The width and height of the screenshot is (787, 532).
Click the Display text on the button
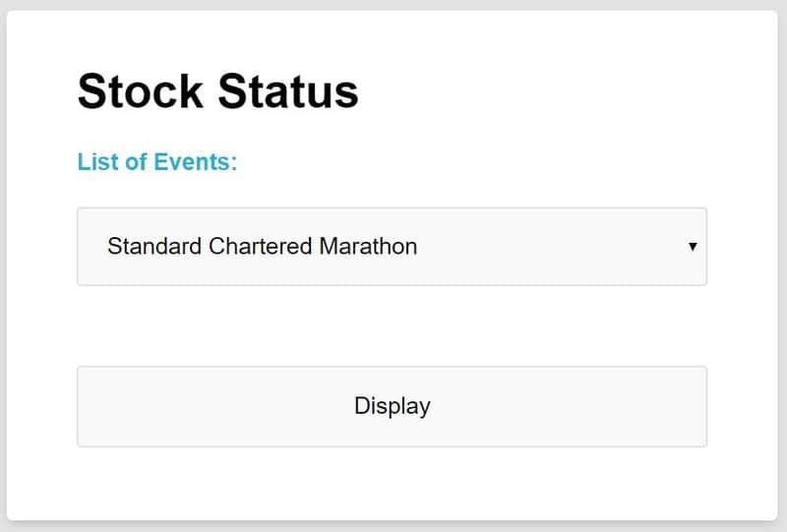[393, 405]
